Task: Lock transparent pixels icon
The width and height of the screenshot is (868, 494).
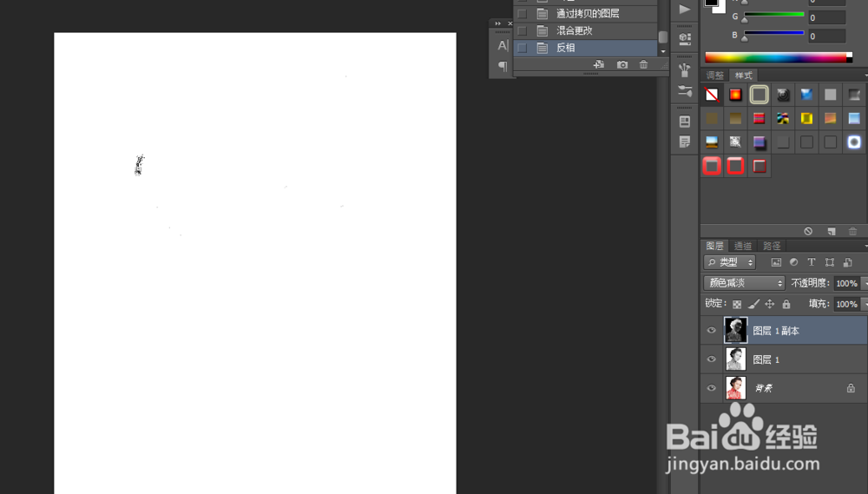Action: (737, 304)
